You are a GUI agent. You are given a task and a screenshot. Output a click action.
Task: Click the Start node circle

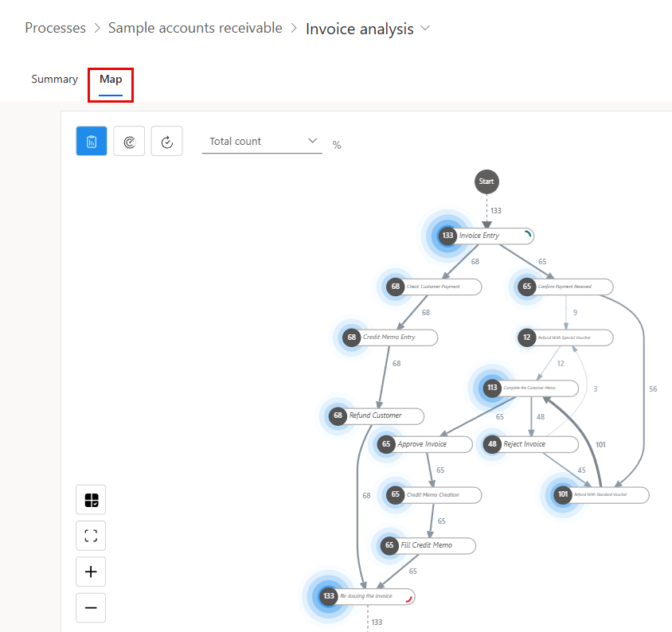(486, 181)
